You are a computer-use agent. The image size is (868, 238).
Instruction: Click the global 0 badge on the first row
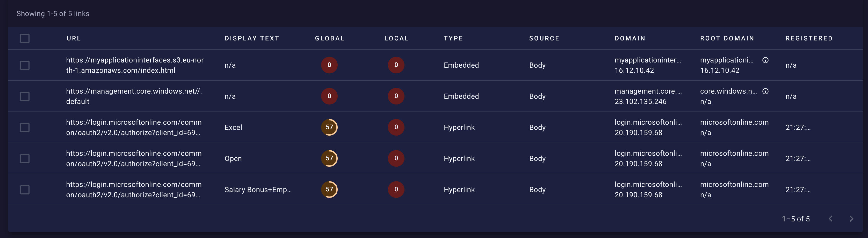(329, 65)
